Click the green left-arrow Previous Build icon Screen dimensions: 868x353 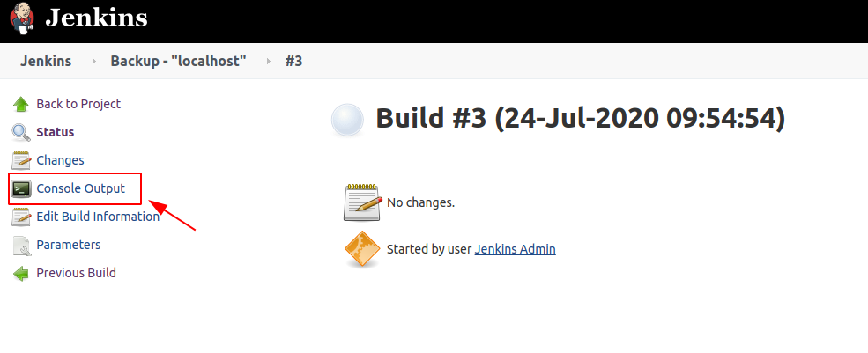21,274
